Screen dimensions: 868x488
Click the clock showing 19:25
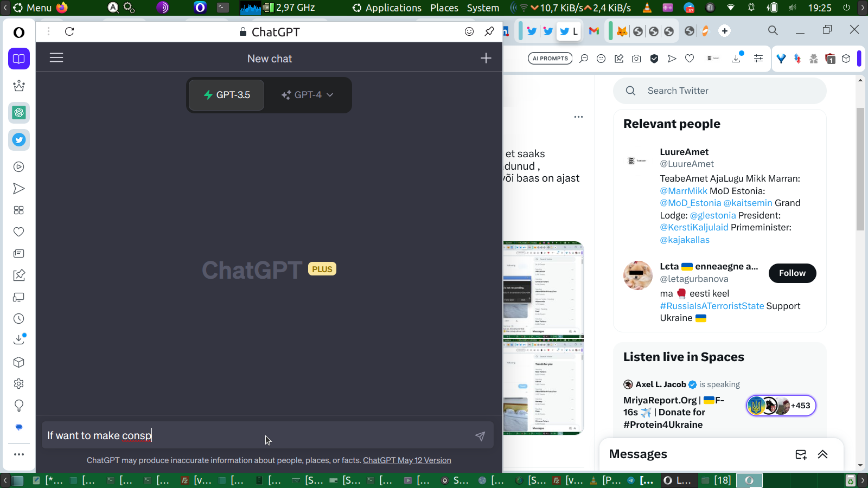820,8
